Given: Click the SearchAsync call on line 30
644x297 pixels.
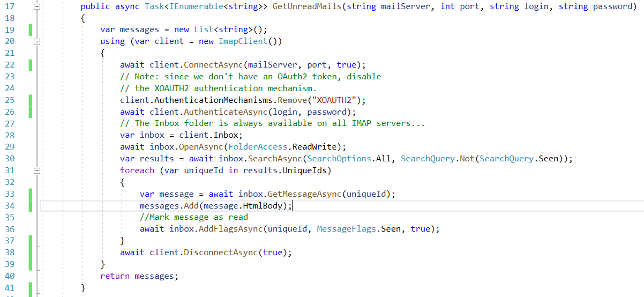Looking at the screenshot, I should click(x=275, y=159).
